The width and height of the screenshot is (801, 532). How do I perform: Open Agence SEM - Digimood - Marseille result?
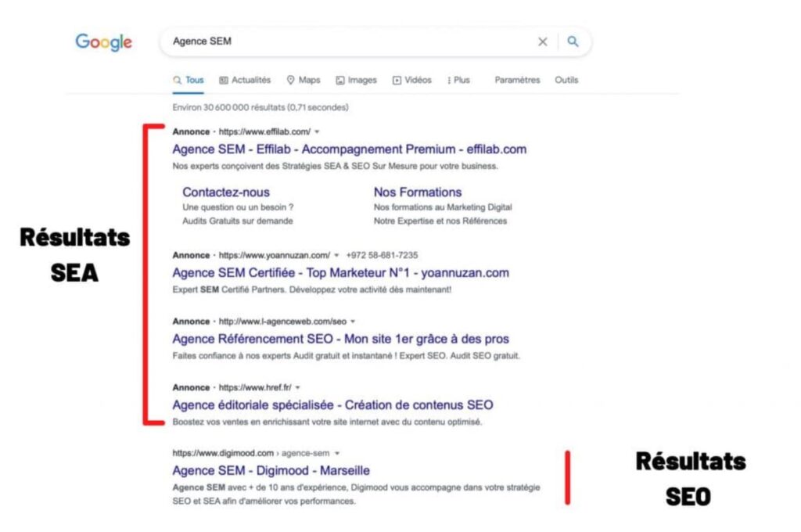click(271, 471)
